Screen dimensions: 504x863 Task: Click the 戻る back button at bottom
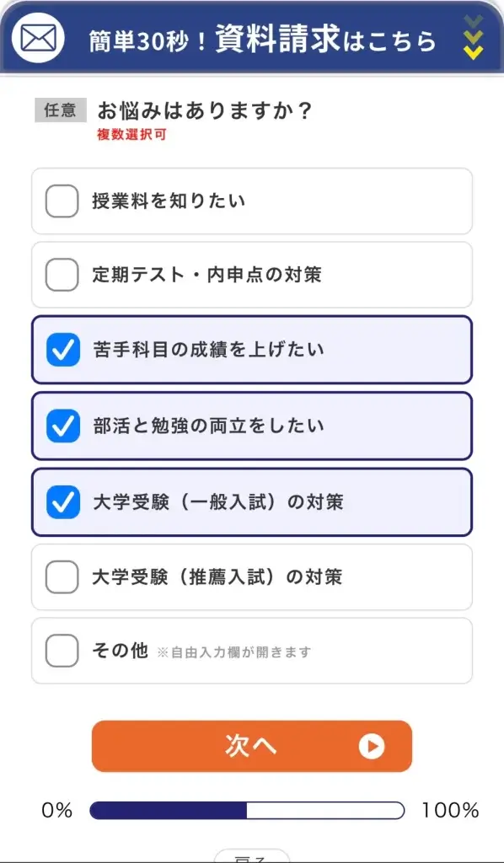pos(252,856)
